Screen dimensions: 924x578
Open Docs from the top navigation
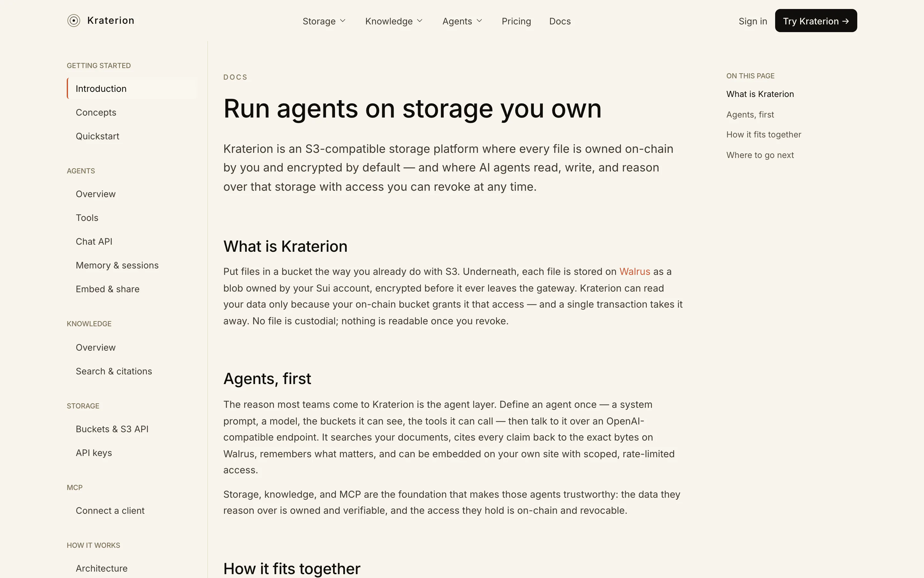point(560,21)
